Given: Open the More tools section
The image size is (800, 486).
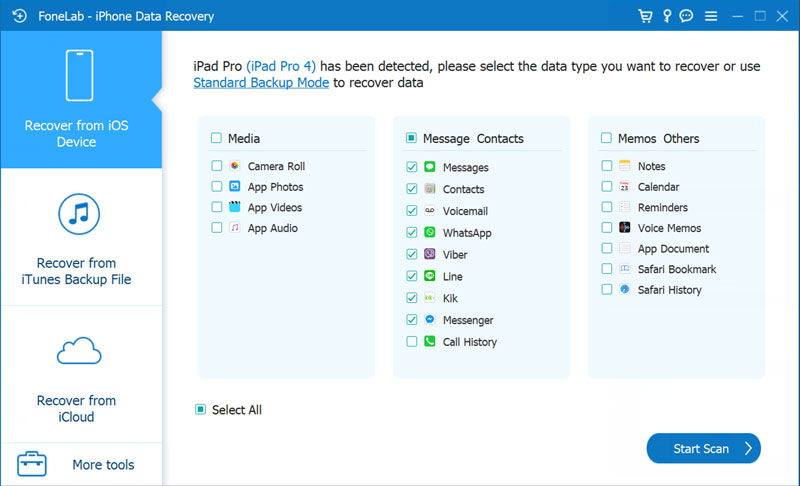Looking at the screenshot, I should 81,465.
